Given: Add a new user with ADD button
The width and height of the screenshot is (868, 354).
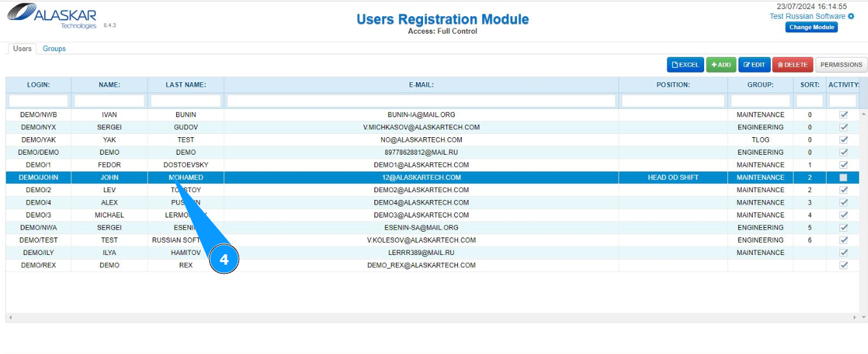Looking at the screenshot, I should point(721,65).
